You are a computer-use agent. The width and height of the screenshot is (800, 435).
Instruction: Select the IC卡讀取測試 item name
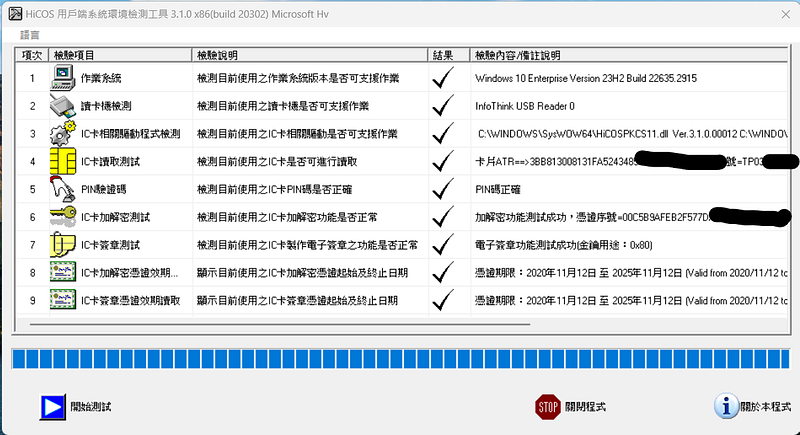110,162
